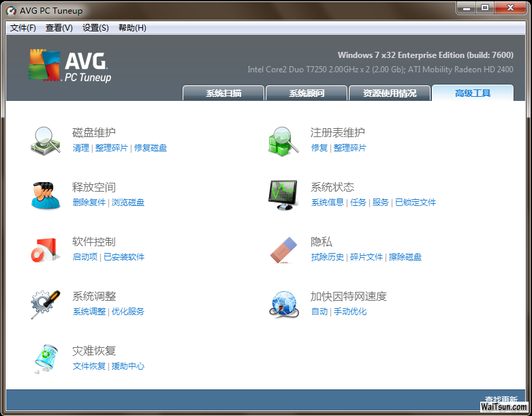The width and height of the screenshot is (532, 416).
Task: Switch to the 资源使用情况 tab
Action: tap(390, 93)
